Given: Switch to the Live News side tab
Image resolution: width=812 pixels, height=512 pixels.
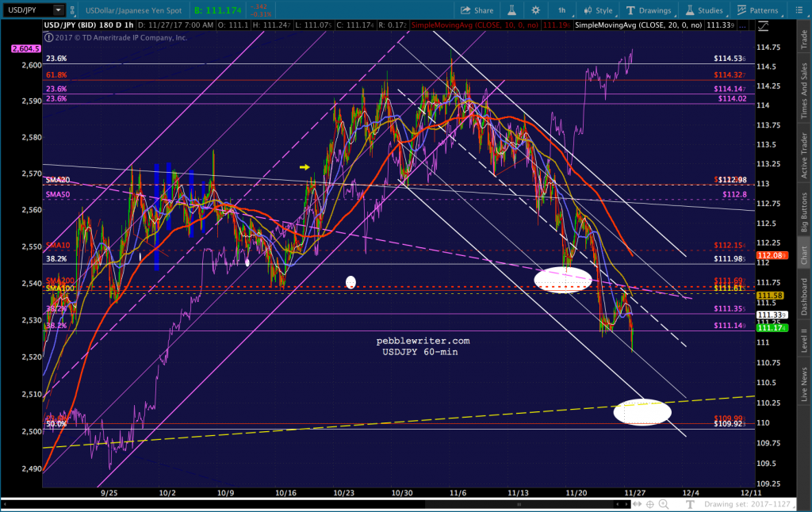Looking at the screenshot, I should (x=804, y=384).
